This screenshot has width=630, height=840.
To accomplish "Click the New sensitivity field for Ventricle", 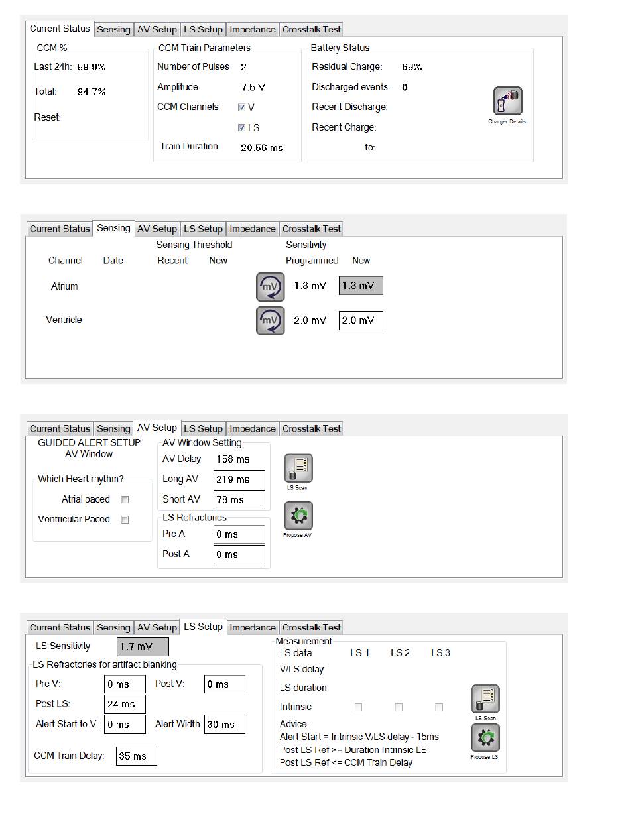I will [x=361, y=321].
